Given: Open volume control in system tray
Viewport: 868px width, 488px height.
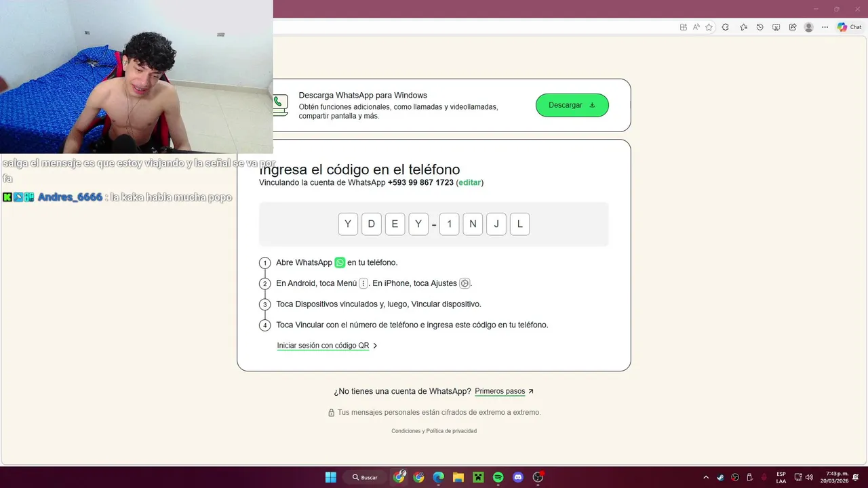Looking at the screenshot, I should [x=809, y=477].
